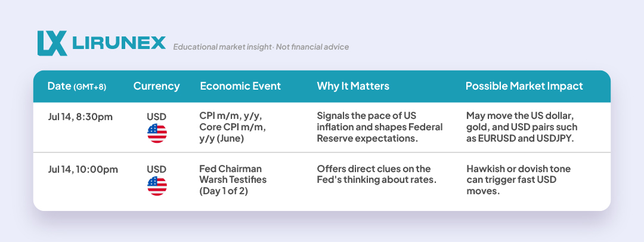This screenshot has width=644, height=242.
Task: Click the USD label in the first row
Action: (x=156, y=117)
